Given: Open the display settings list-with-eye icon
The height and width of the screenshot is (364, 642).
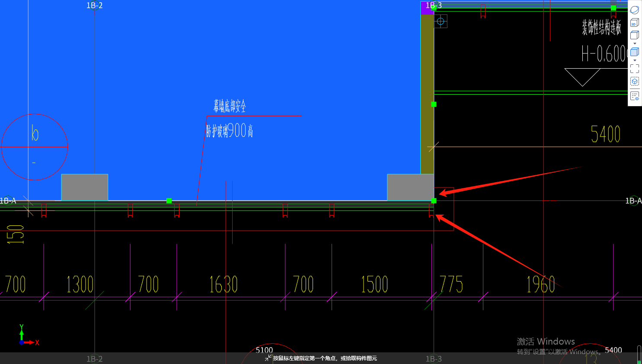Looking at the screenshot, I should (634, 96).
